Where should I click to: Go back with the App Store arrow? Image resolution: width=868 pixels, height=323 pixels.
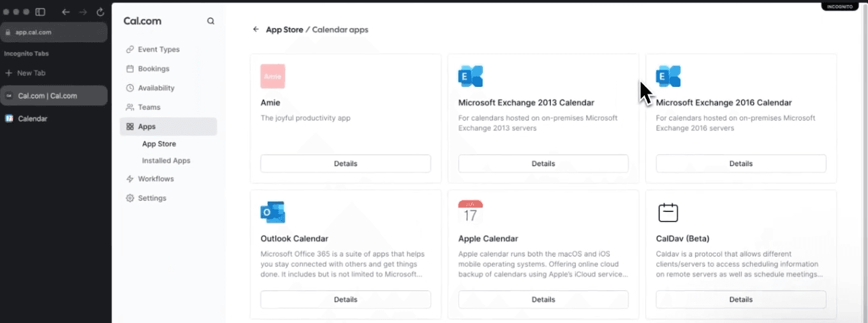click(256, 29)
